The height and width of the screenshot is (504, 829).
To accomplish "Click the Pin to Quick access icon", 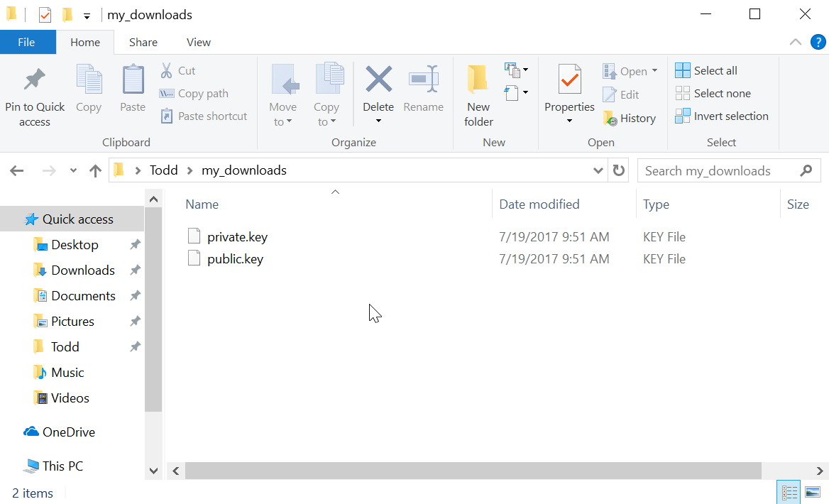I will [34, 80].
